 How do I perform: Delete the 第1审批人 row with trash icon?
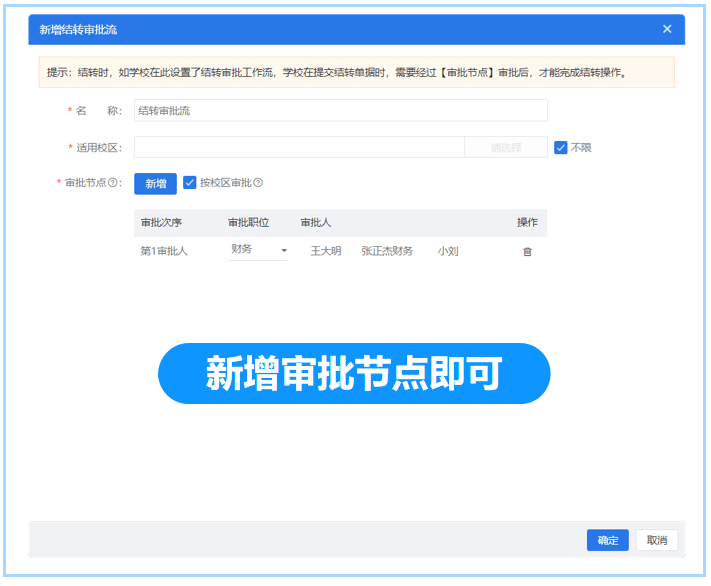tap(527, 252)
